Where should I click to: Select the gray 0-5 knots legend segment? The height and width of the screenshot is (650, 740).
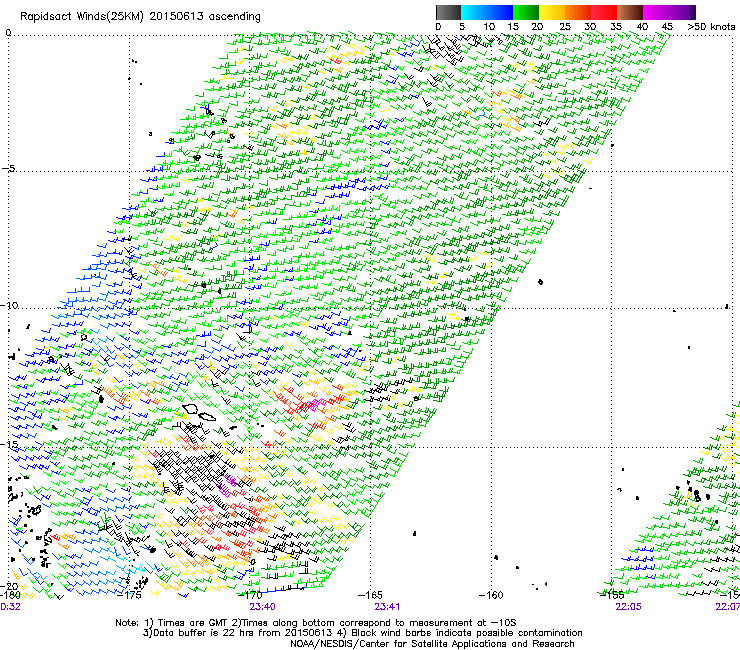[448, 12]
